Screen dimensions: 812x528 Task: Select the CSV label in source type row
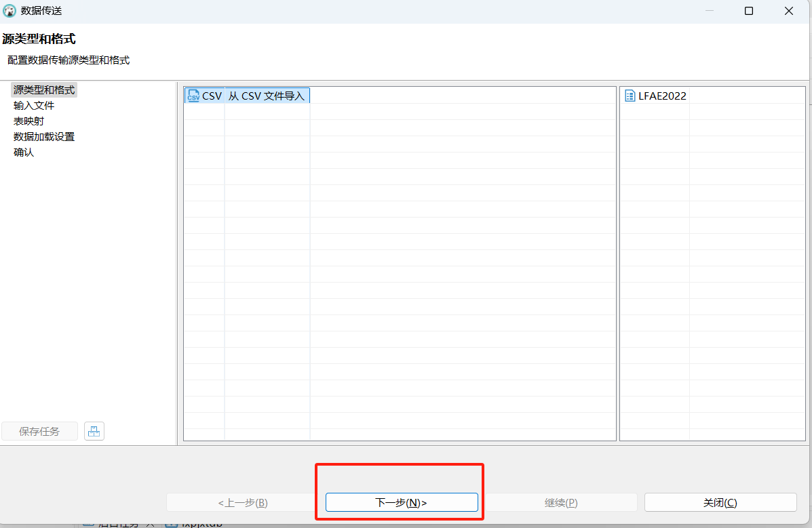[212, 96]
